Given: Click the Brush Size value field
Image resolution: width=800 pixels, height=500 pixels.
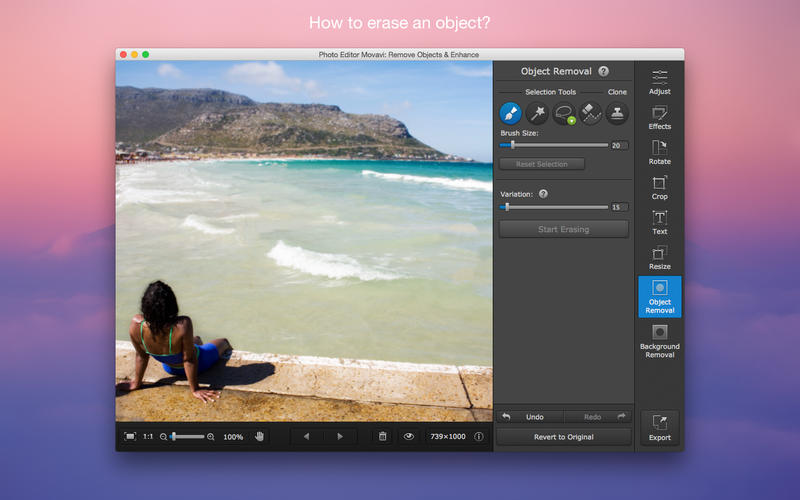Looking at the screenshot, I should (618, 145).
